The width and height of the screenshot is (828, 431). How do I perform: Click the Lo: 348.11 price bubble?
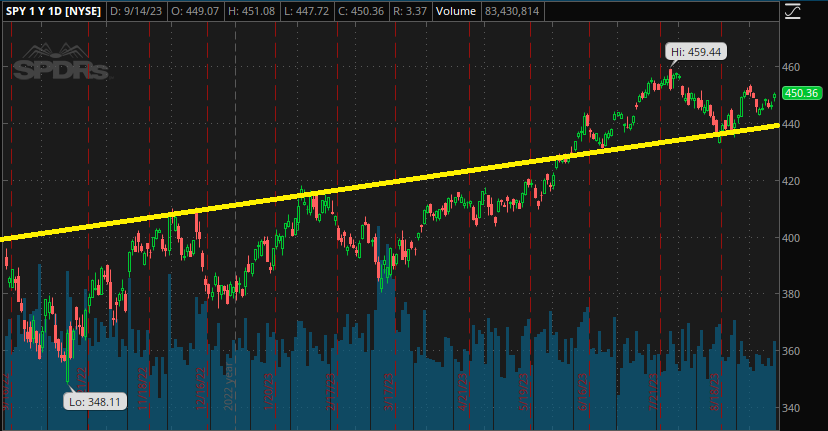95,402
